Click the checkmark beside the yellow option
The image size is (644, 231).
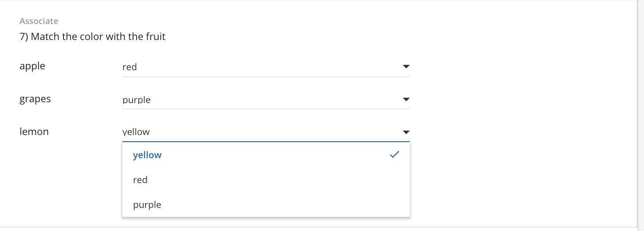pyautogui.click(x=394, y=155)
